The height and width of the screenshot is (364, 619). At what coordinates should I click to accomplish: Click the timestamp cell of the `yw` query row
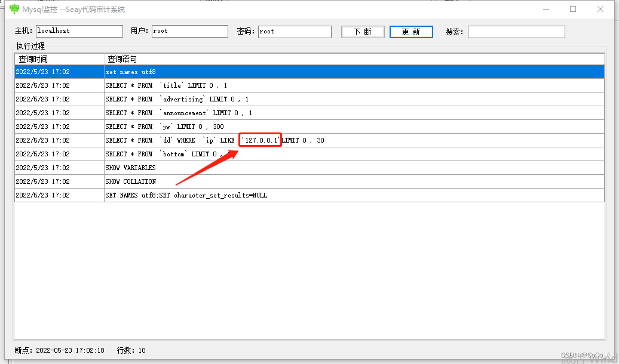coord(59,127)
